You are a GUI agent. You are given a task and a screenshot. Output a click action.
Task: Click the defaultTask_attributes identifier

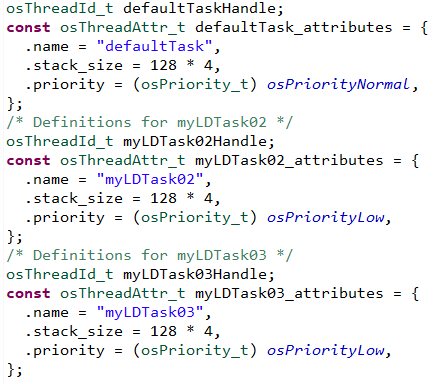coord(294,27)
